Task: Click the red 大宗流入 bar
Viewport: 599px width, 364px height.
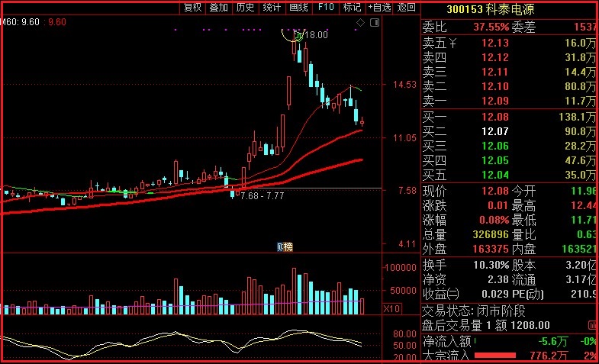Action: click(x=494, y=356)
